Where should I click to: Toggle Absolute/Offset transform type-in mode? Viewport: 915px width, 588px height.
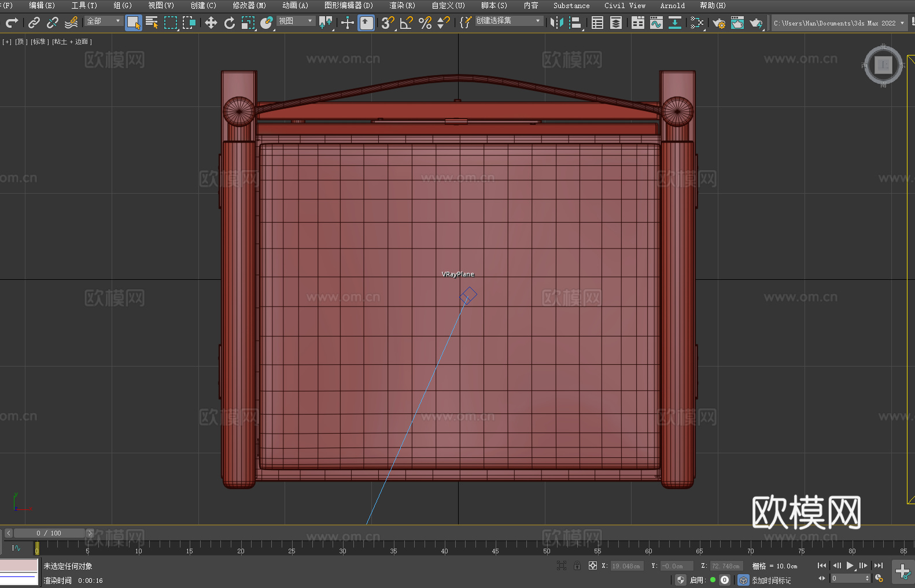tap(593, 565)
